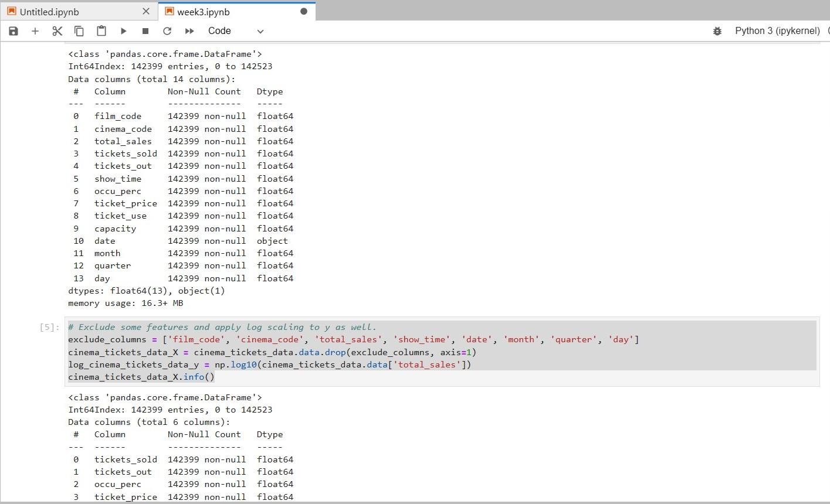Save the notebook with the floppy disk icon
The width and height of the screenshot is (830, 504).
pyautogui.click(x=13, y=31)
